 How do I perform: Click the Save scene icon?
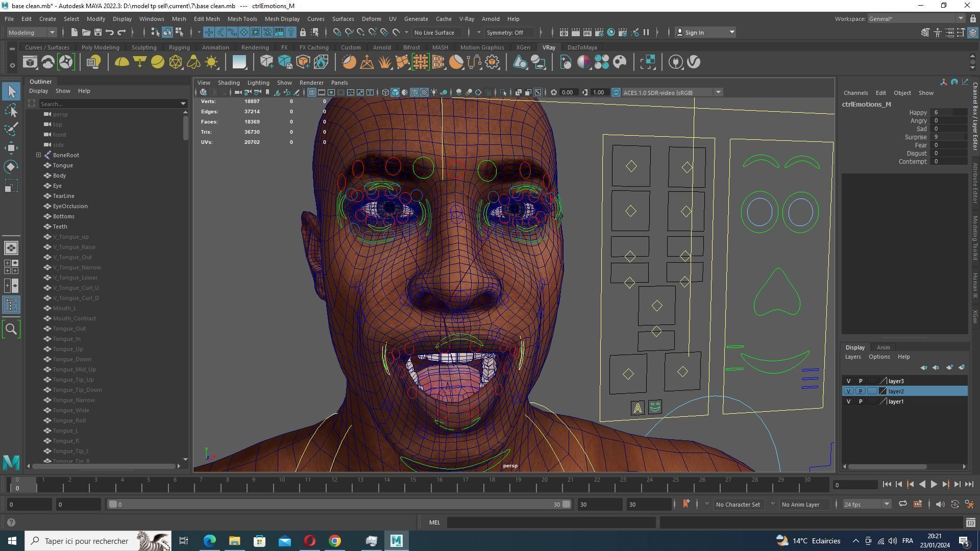[x=97, y=32]
